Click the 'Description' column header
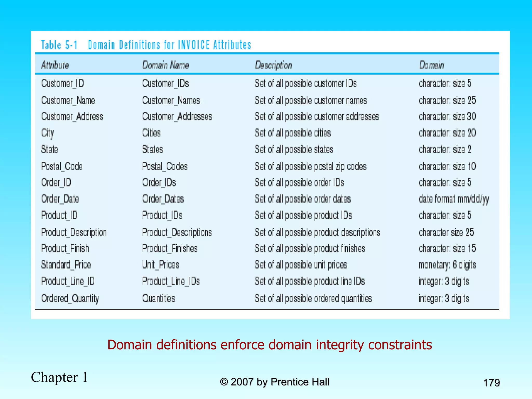This screenshot has width=532, height=399. click(273, 65)
